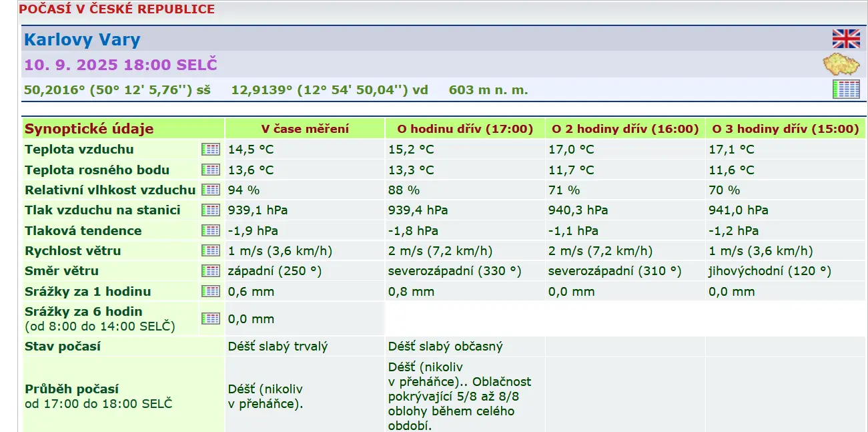Click the Karlovy Vary station heading

point(82,39)
